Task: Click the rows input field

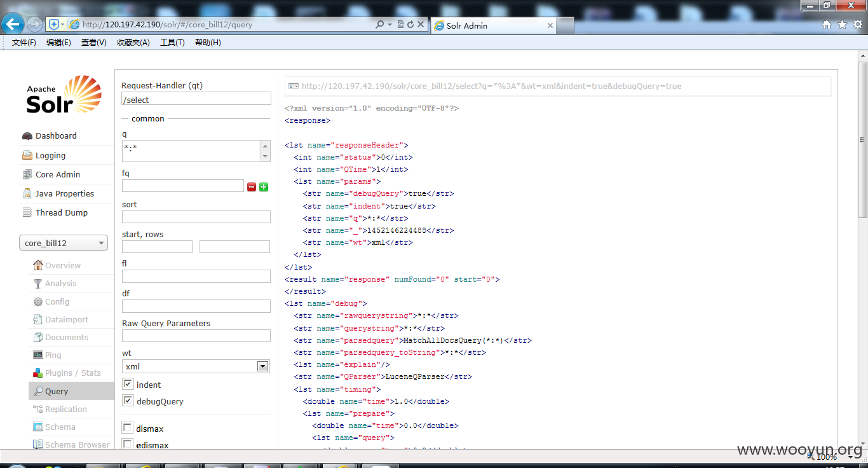Action: (x=234, y=247)
